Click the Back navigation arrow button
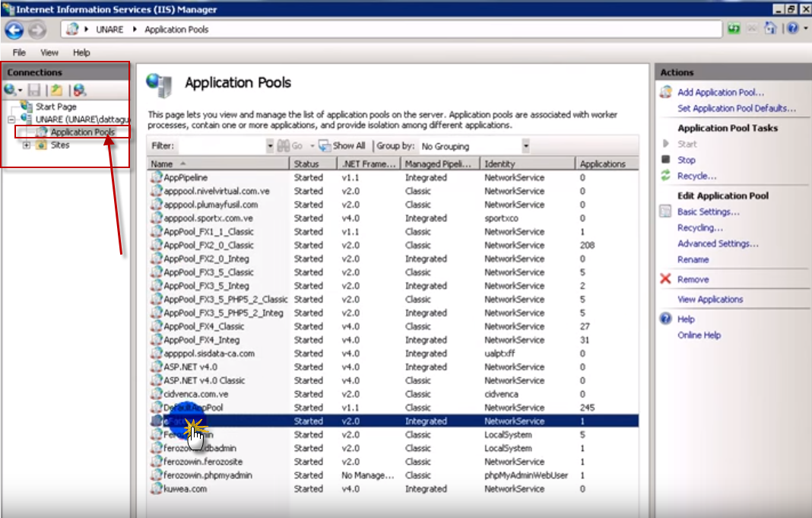This screenshot has height=518, width=812. 14,30
